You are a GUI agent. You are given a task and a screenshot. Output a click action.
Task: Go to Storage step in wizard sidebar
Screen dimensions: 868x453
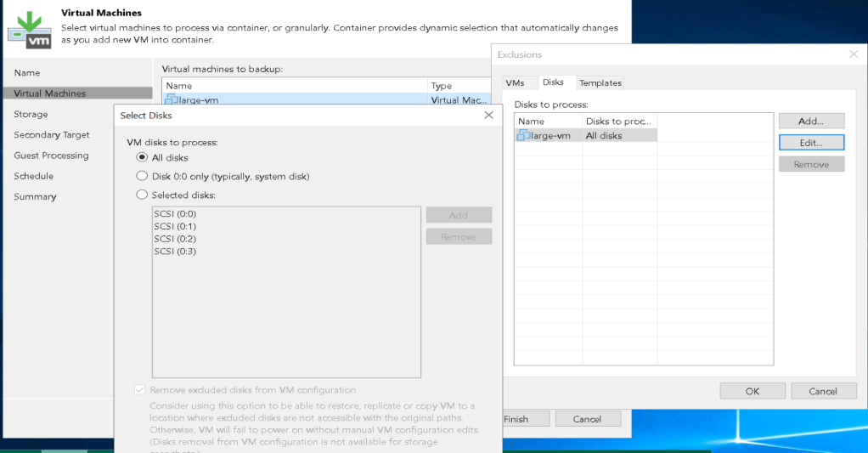click(31, 114)
